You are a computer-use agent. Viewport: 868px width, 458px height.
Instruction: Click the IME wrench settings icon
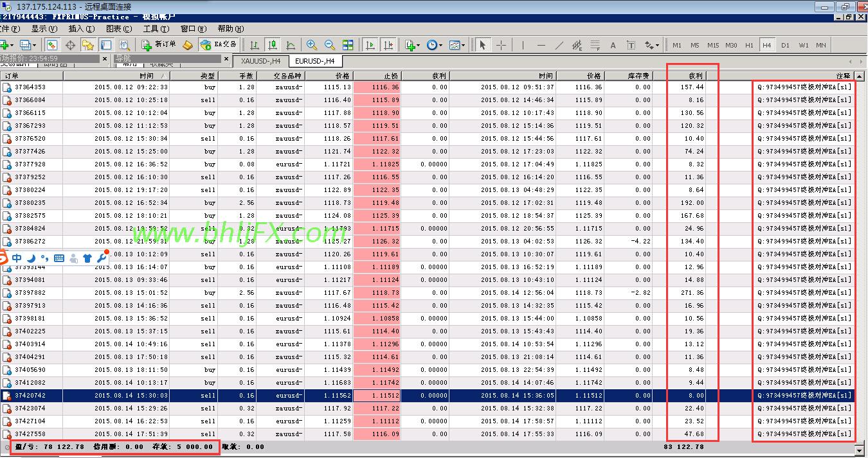pyautogui.click(x=102, y=258)
